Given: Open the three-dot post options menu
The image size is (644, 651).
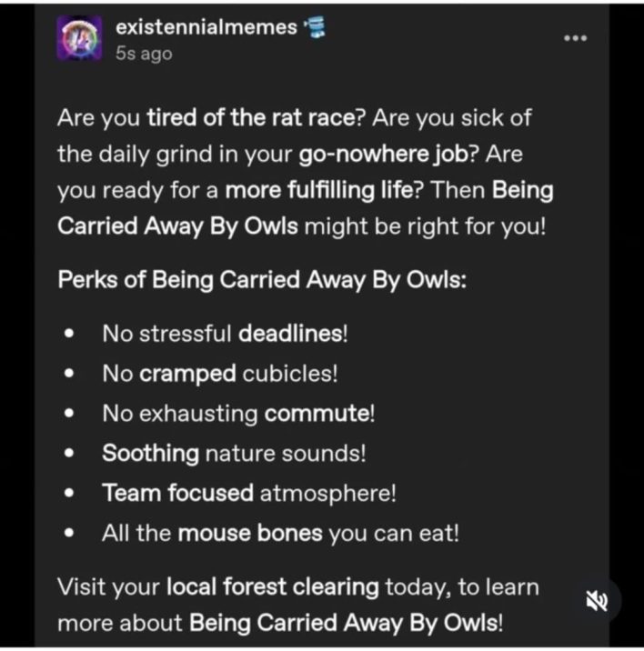Looking at the screenshot, I should click(575, 38).
